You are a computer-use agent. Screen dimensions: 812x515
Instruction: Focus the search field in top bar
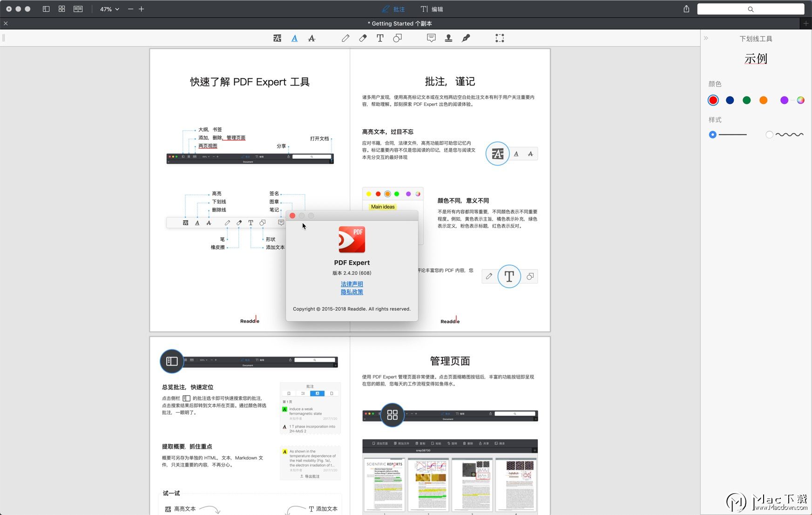751,9
